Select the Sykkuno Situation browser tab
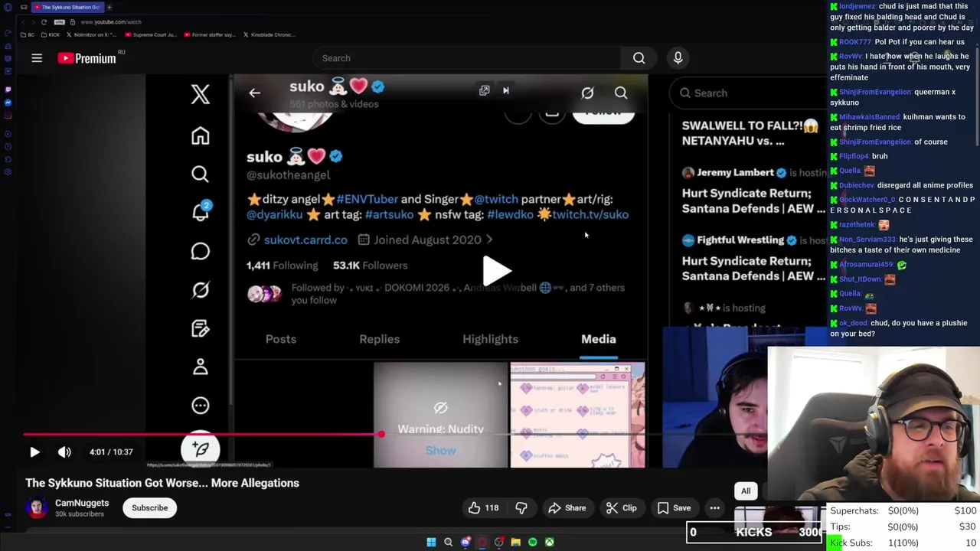Screen dimensions: 980x551 67,7
